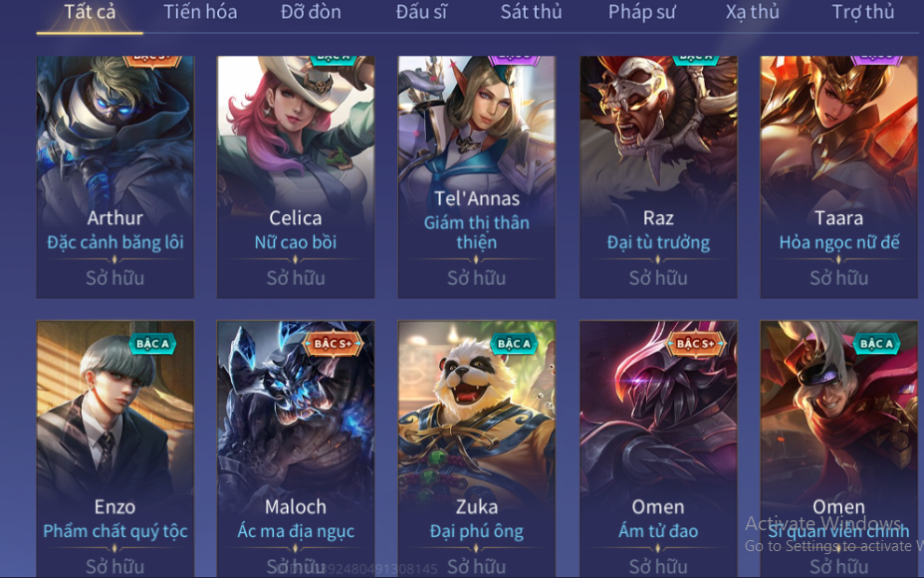The width and height of the screenshot is (924, 578).
Task: Select the Xạ thủ tab
Action: [x=752, y=12]
